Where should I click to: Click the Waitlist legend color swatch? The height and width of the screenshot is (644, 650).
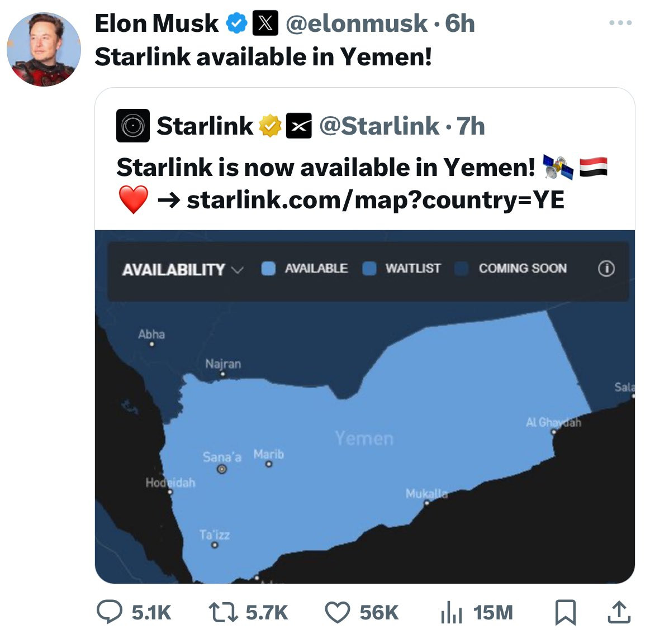369,268
